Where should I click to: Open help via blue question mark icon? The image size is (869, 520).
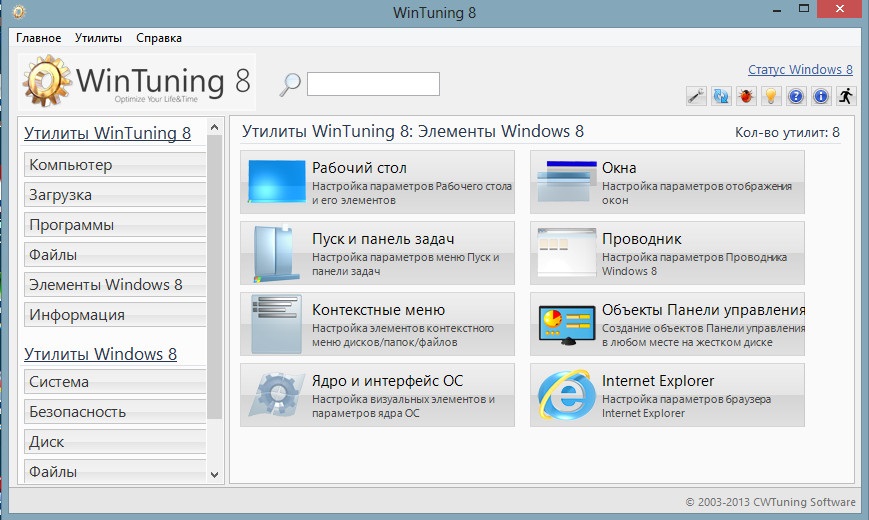pos(796,96)
